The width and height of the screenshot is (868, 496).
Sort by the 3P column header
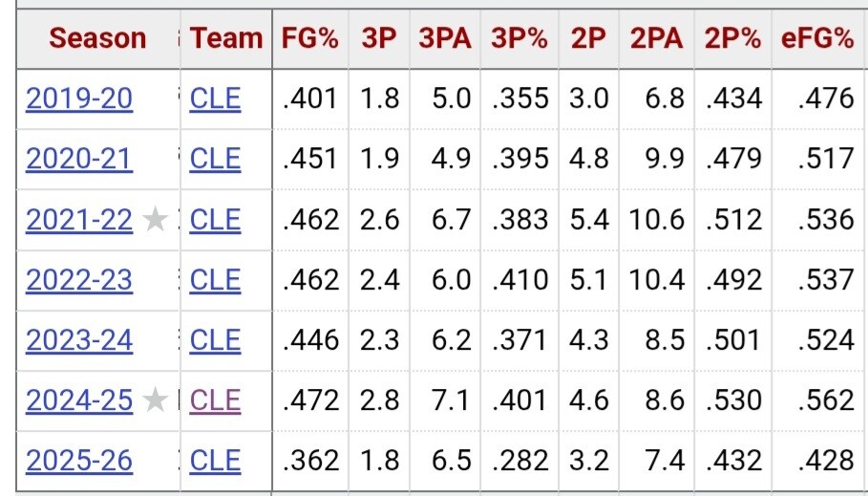click(x=379, y=39)
